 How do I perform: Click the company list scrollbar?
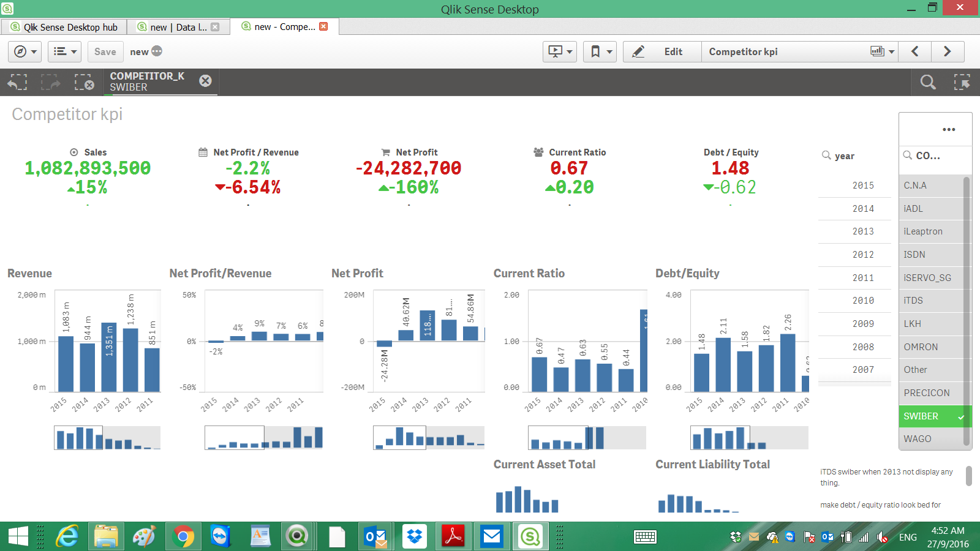coord(967,311)
